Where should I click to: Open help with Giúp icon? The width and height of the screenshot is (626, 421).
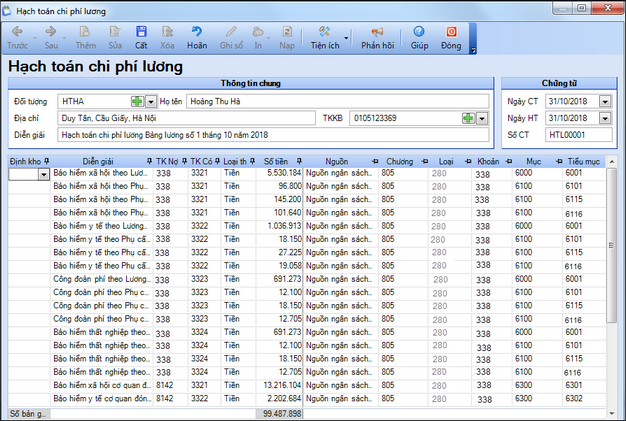tap(419, 38)
